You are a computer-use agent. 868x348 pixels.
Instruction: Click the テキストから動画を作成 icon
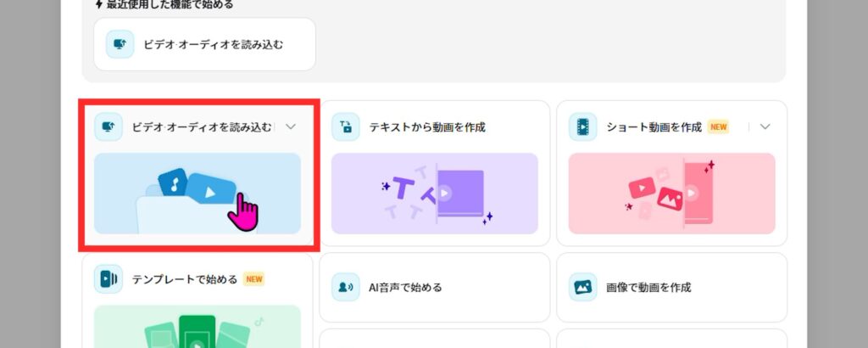pyautogui.click(x=345, y=126)
